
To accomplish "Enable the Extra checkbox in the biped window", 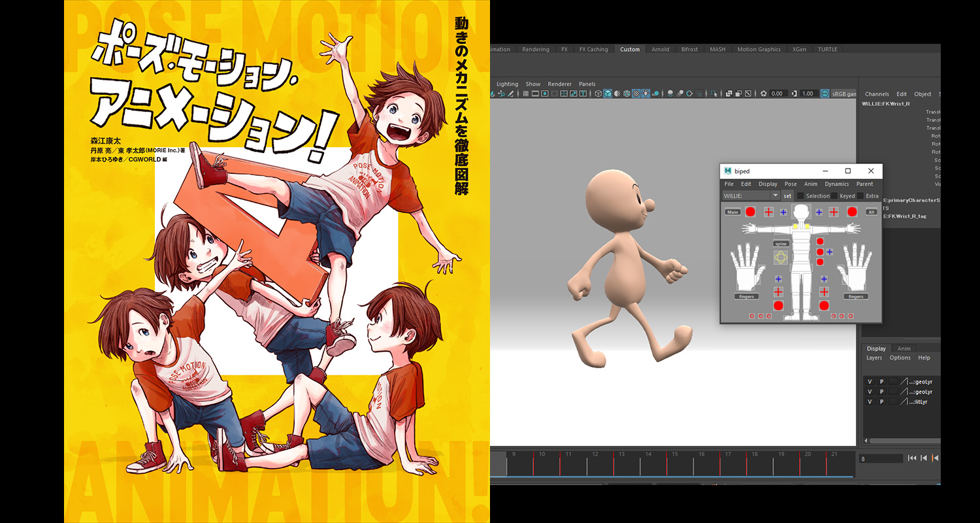I will click(860, 195).
